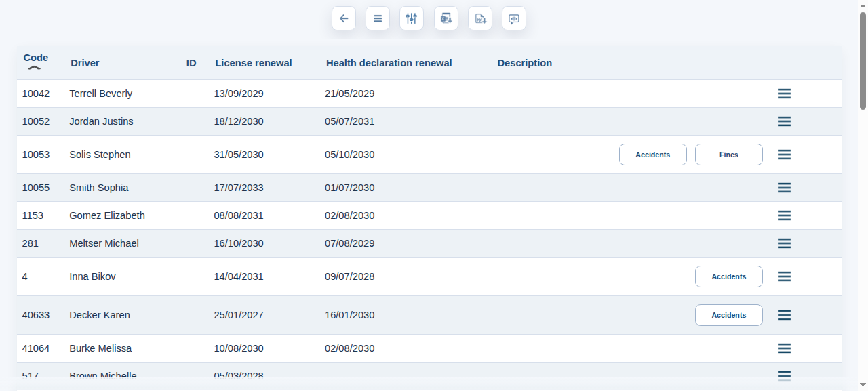Click license renewal date 18/12/2030
The width and height of the screenshot is (868, 391).
tap(239, 121)
